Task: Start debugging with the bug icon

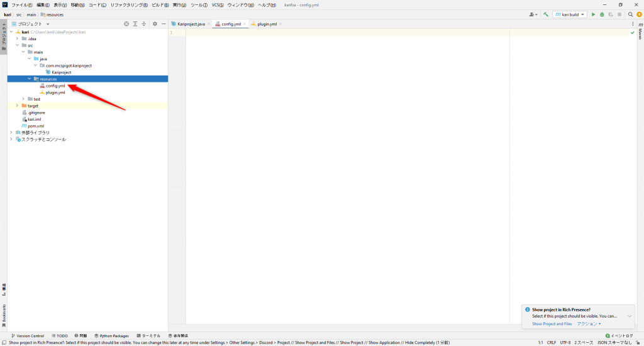Action: tap(602, 14)
